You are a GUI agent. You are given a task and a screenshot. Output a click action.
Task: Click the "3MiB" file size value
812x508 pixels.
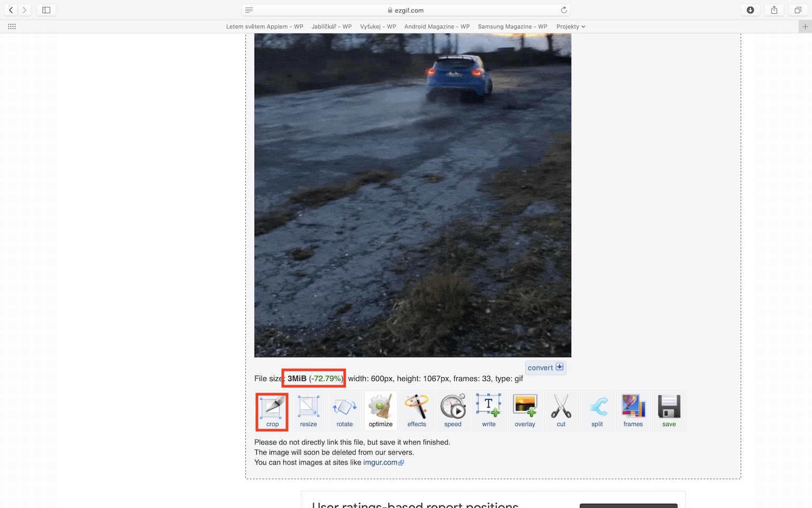tap(297, 379)
